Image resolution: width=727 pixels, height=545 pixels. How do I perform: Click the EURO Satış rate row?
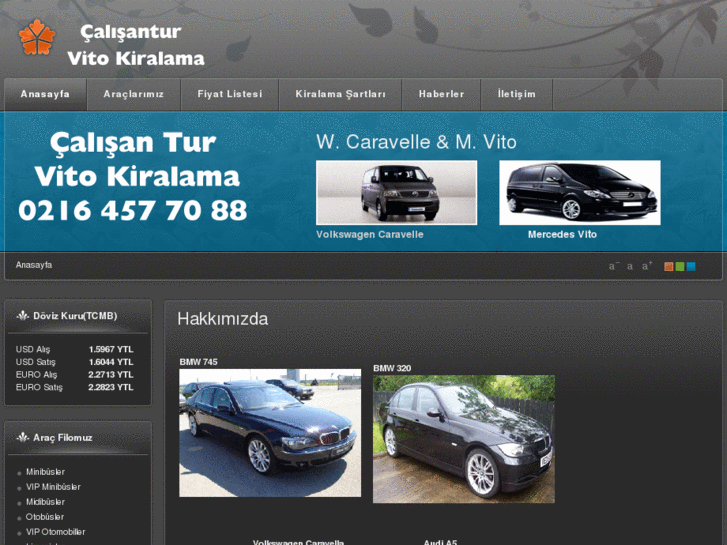(x=74, y=387)
